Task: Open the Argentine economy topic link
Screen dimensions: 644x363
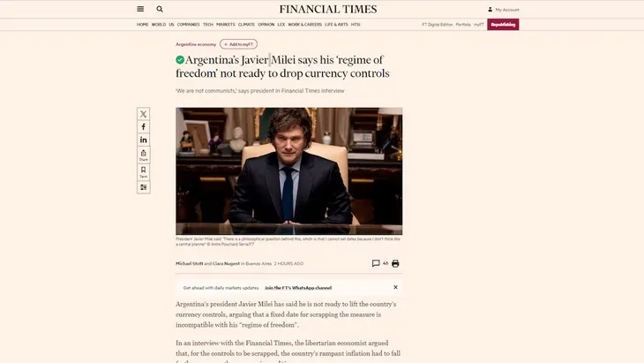Action: 196,44
